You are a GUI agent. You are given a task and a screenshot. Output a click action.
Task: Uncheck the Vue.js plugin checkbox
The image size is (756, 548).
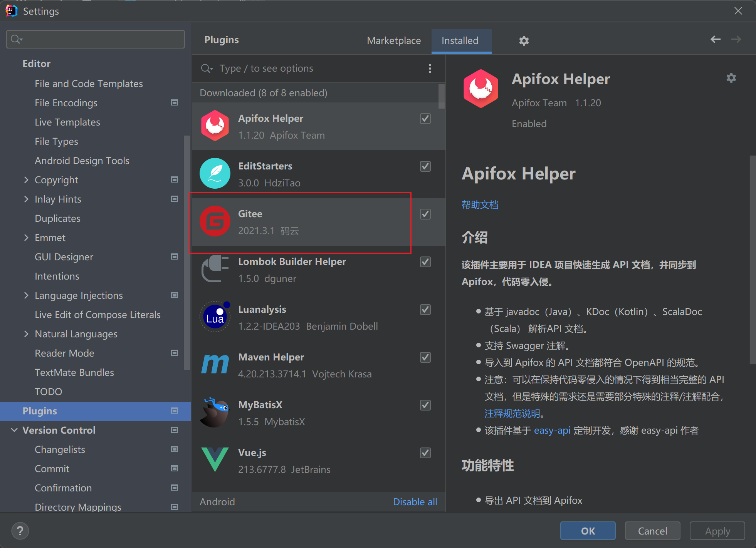425,453
